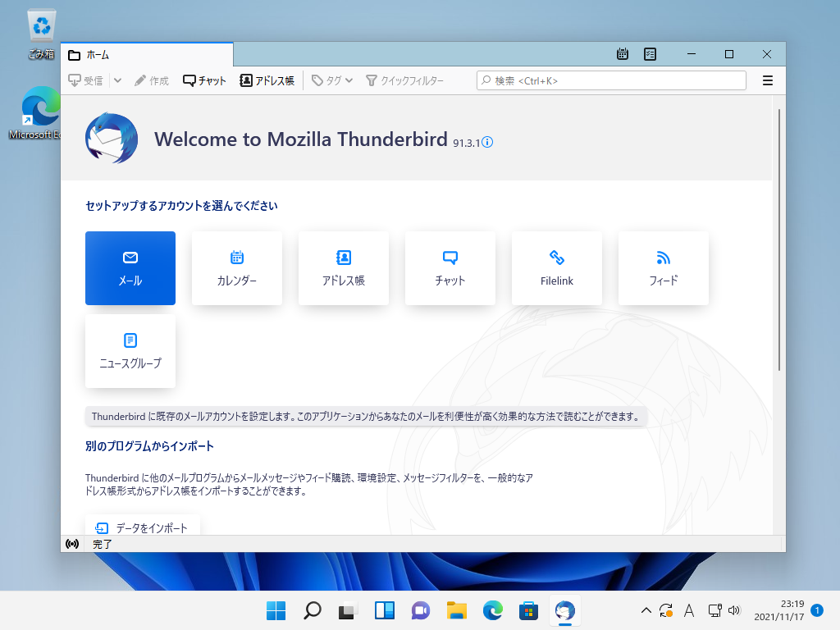The height and width of the screenshot is (630, 840).
Task: Expand the 受信 dropdown arrow
Action: click(117, 80)
